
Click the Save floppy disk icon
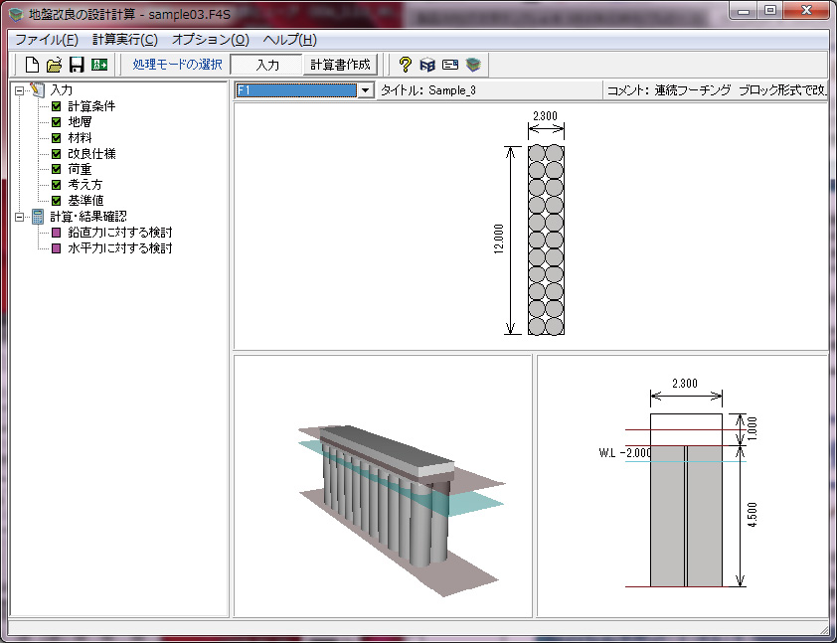tap(76, 65)
